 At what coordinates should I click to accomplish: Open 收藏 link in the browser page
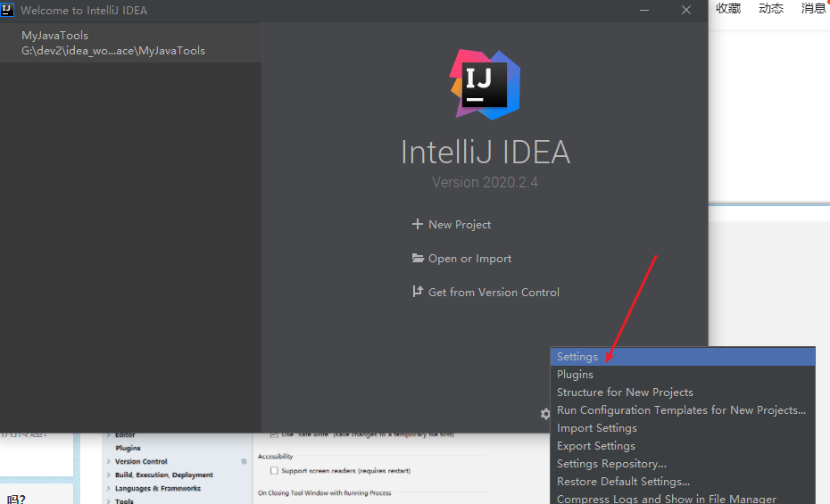[728, 8]
